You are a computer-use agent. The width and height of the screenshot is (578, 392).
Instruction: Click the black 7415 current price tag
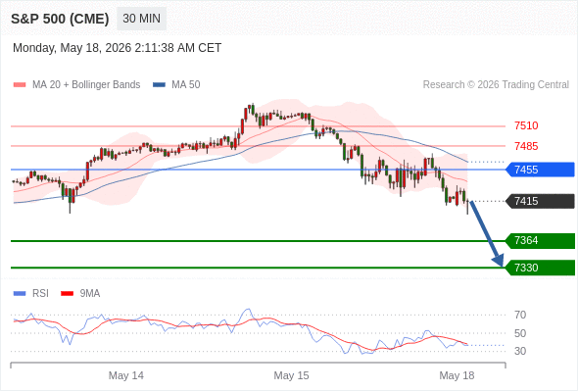(x=541, y=201)
